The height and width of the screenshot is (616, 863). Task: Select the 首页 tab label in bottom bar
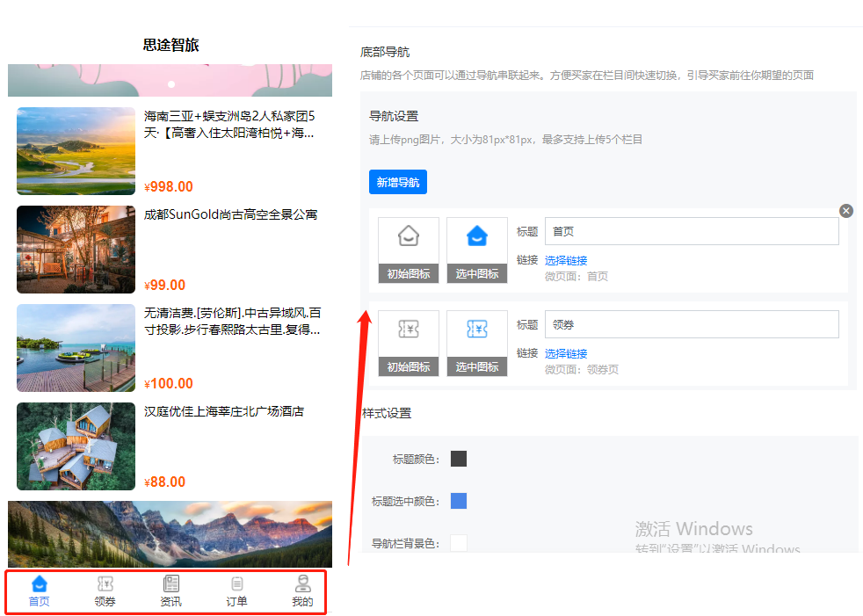pos(39,602)
